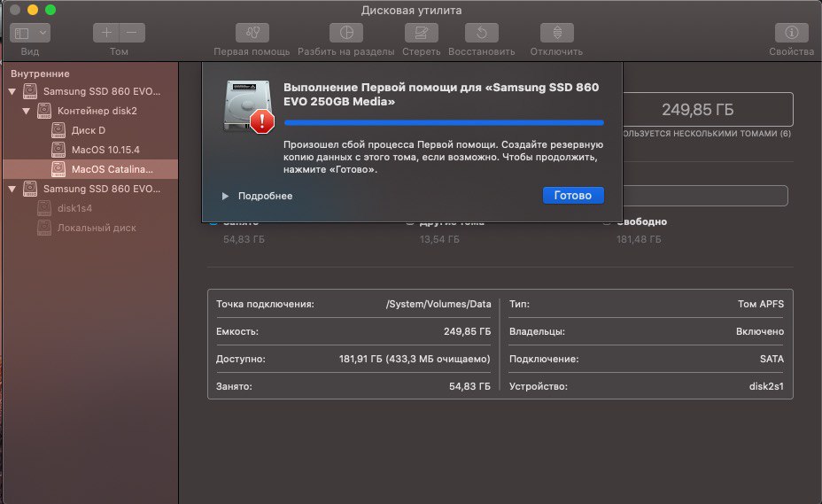This screenshot has width=822, height=504.
Task: Click the First Aid progress bar
Action: [x=444, y=123]
